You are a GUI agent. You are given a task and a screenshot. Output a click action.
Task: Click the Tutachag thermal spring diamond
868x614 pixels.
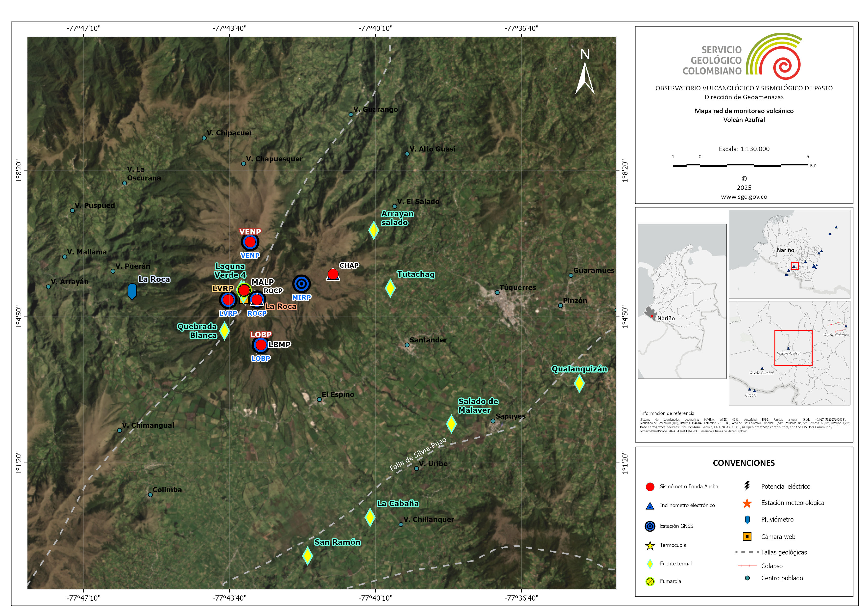click(x=390, y=288)
